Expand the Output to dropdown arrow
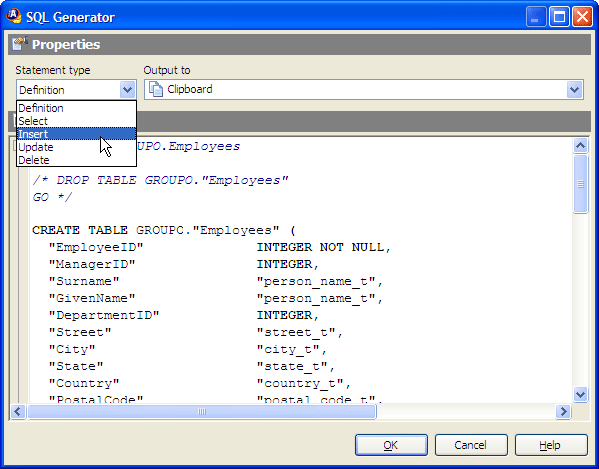The height and width of the screenshot is (469, 599). [x=574, y=90]
